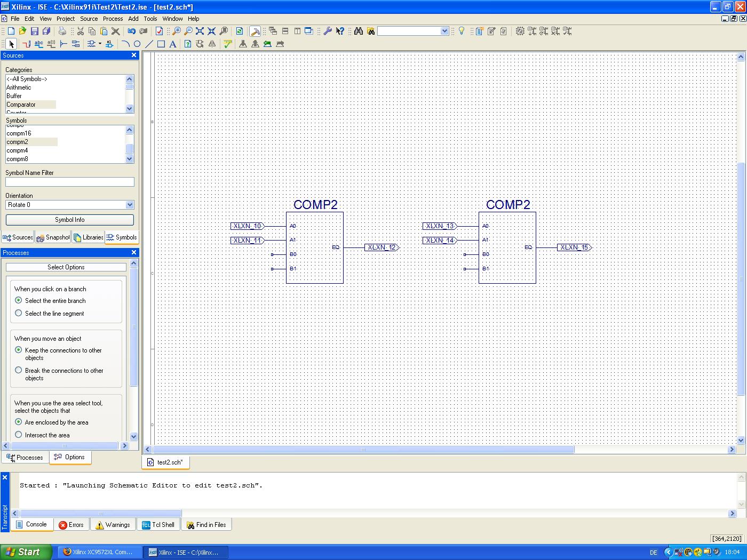Open the Find in Files tab
747x560 pixels.
pos(206,525)
